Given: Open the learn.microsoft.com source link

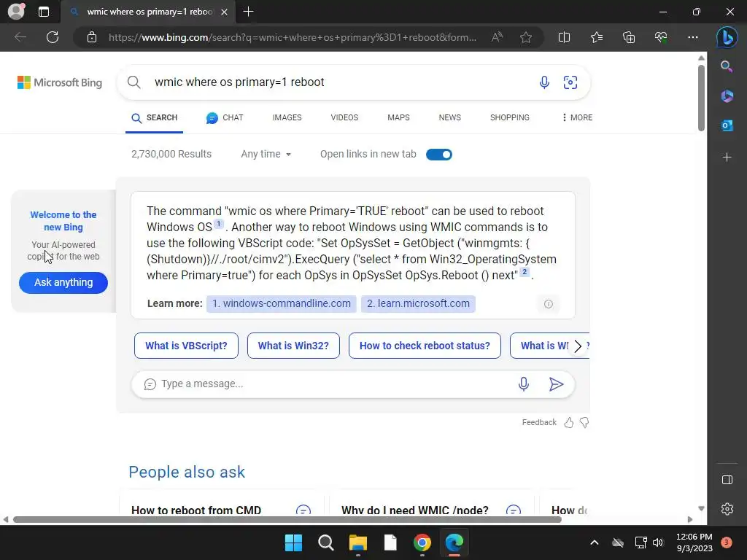Looking at the screenshot, I should (x=418, y=304).
